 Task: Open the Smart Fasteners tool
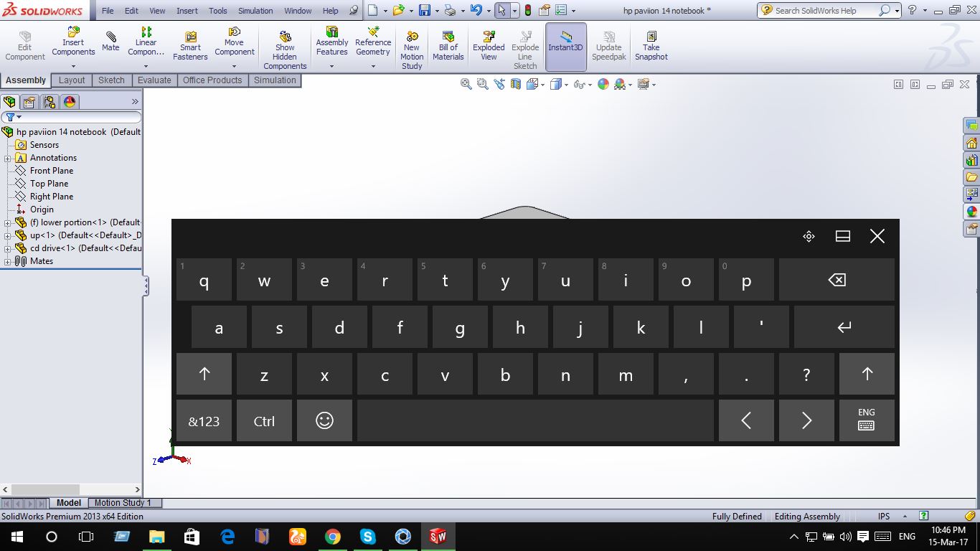[190, 46]
